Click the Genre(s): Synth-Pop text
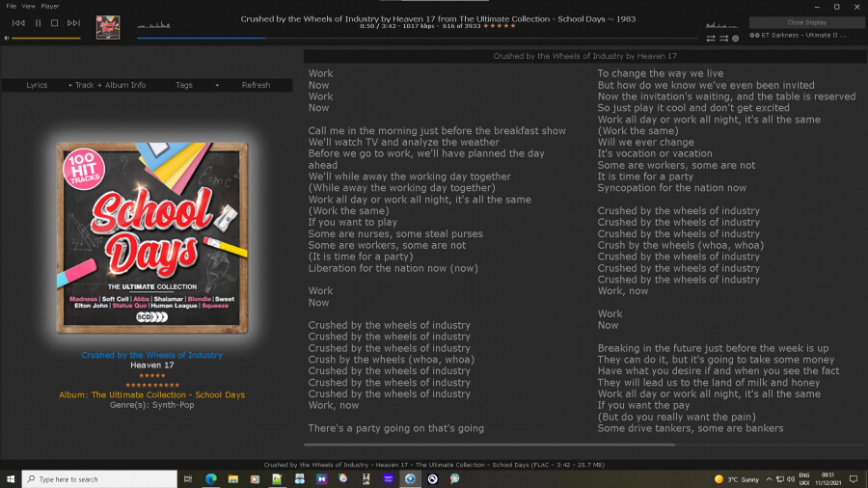Viewport: 868px width, 488px height. (151, 405)
